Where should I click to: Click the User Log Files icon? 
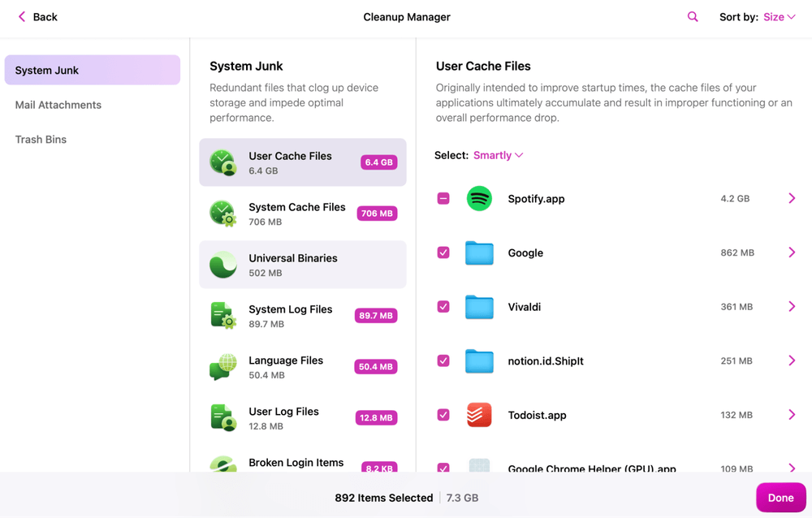pyautogui.click(x=223, y=417)
